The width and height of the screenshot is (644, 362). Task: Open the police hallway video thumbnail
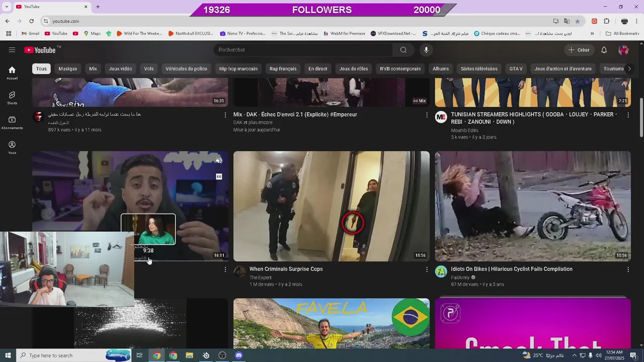pyautogui.click(x=332, y=206)
